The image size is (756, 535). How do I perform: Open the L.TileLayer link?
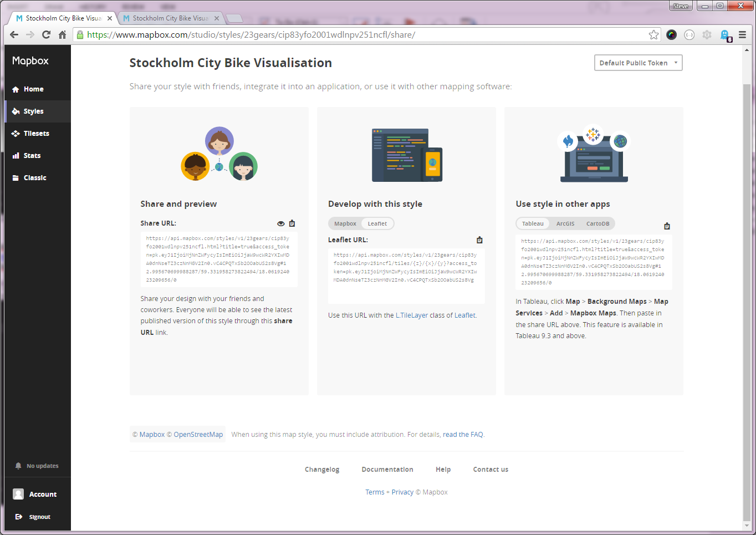412,315
